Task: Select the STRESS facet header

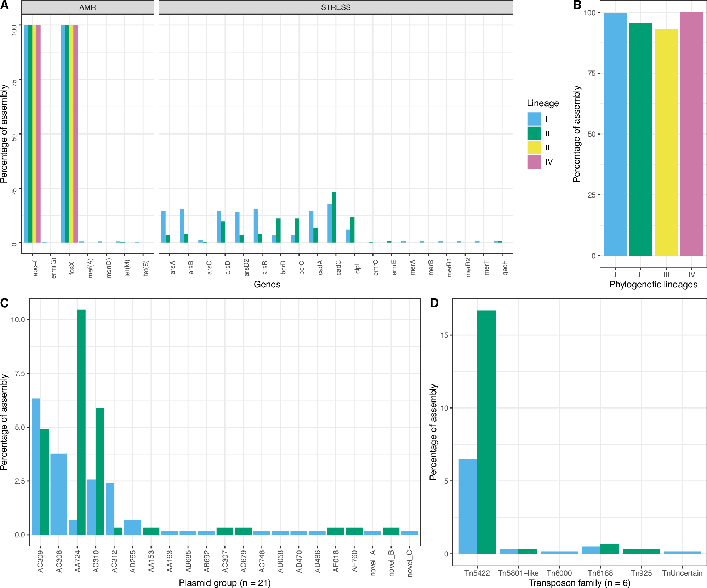Action: [336, 7]
